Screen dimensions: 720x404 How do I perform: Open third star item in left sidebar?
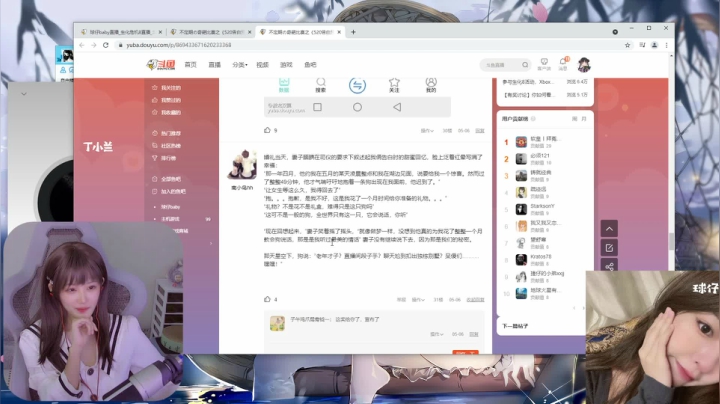[166, 112]
